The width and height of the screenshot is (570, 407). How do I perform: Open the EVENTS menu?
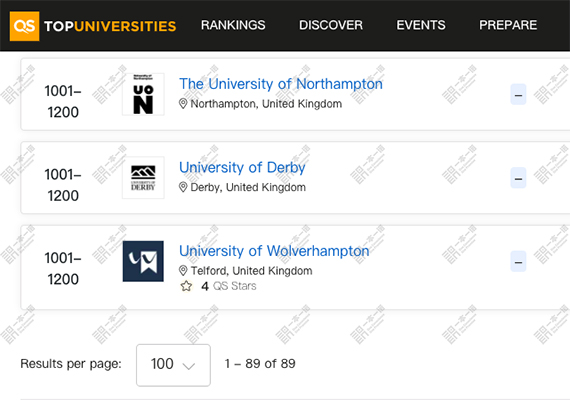click(421, 25)
